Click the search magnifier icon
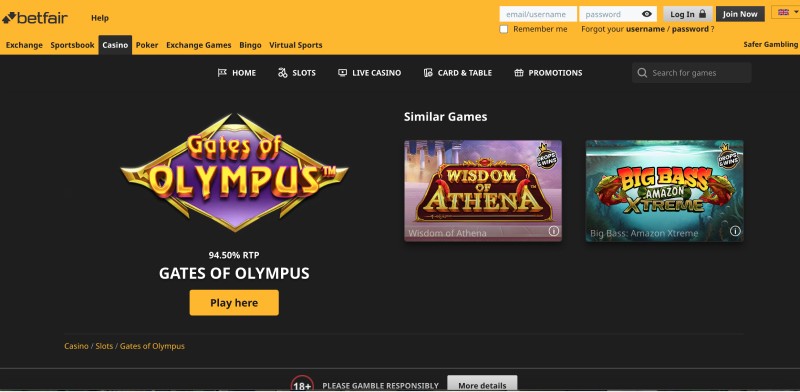The image size is (800, 392). point(642,73)
